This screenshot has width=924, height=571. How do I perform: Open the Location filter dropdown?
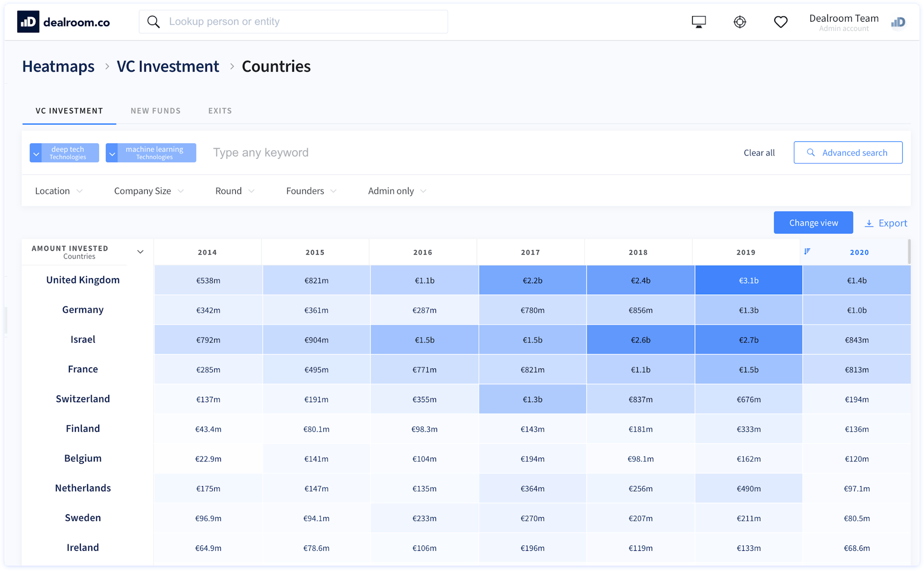[58, 190]
